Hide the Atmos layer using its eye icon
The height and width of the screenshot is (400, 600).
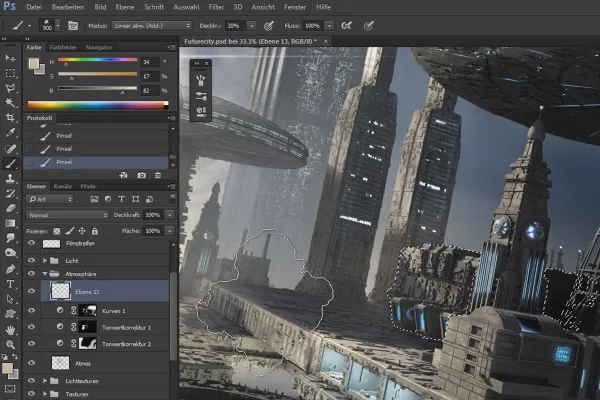pyautogui.click(x=31, y=362)
